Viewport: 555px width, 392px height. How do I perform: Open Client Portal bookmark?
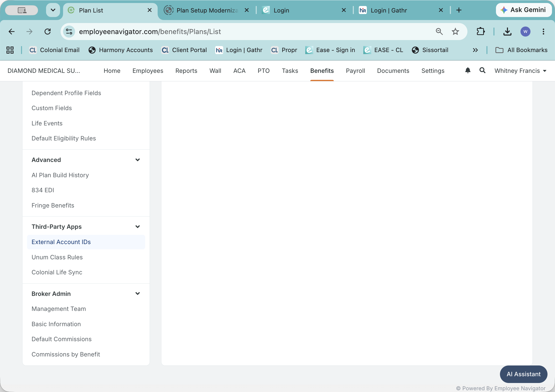point(184,50)
